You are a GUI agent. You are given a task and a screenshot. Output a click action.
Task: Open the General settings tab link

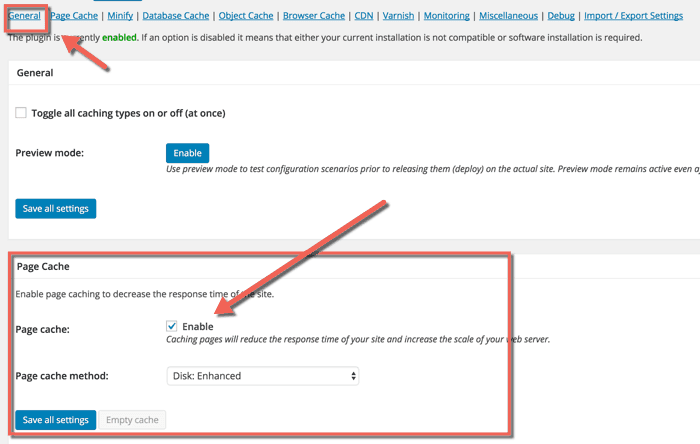point(25,16)
